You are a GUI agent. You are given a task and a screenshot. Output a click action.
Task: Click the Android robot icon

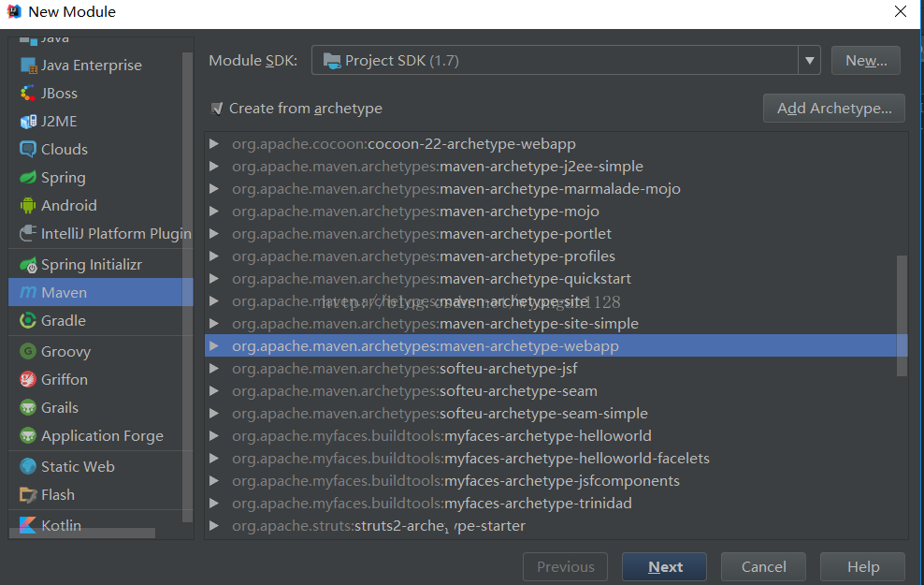(27, 206)
